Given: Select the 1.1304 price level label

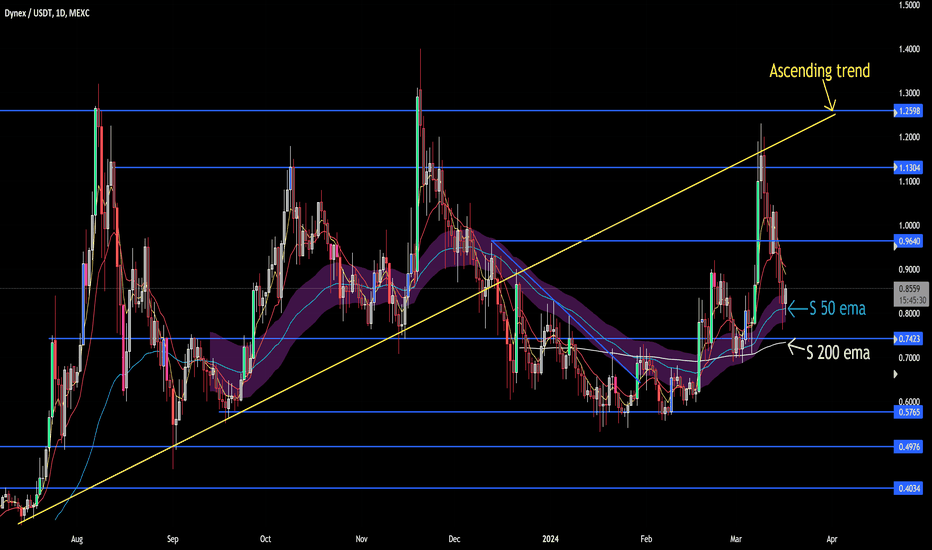Looking at the screenshot, I should 909,168.
